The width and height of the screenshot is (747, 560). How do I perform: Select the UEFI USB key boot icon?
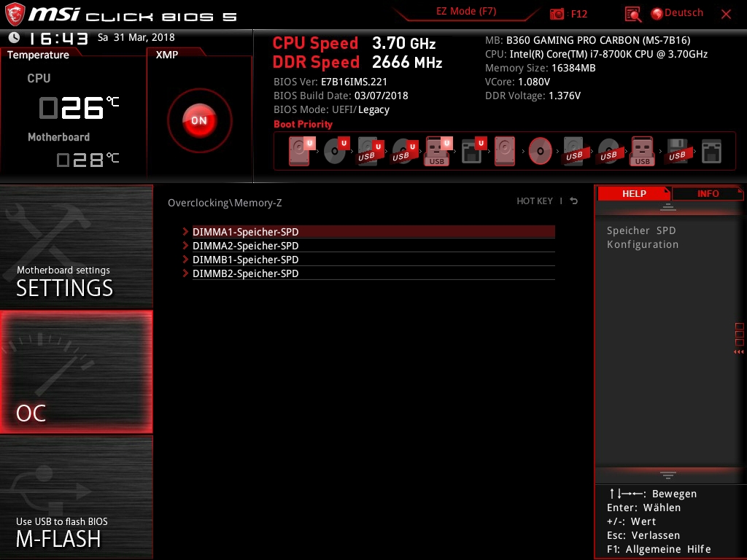click(x=438, y=152)
